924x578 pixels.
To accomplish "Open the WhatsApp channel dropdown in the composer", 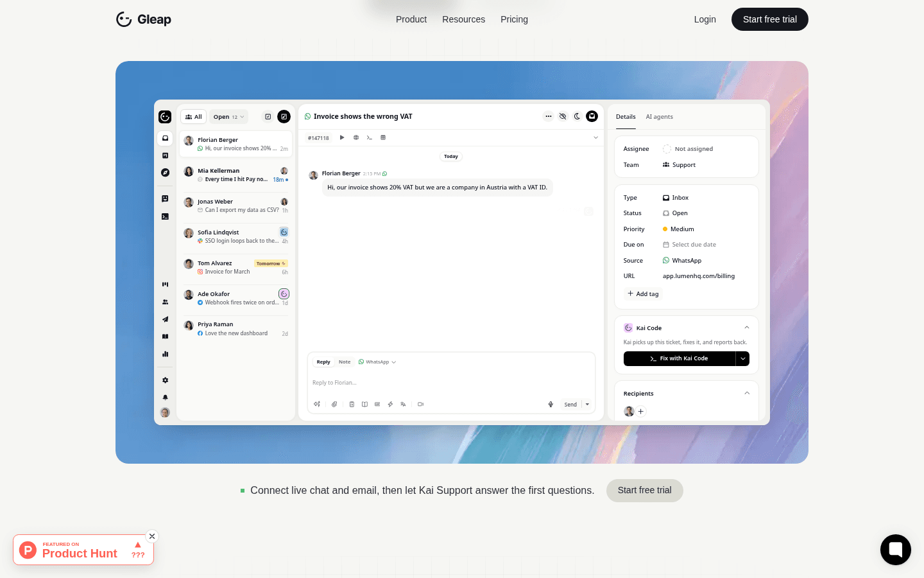I will [x=377, y=362].
